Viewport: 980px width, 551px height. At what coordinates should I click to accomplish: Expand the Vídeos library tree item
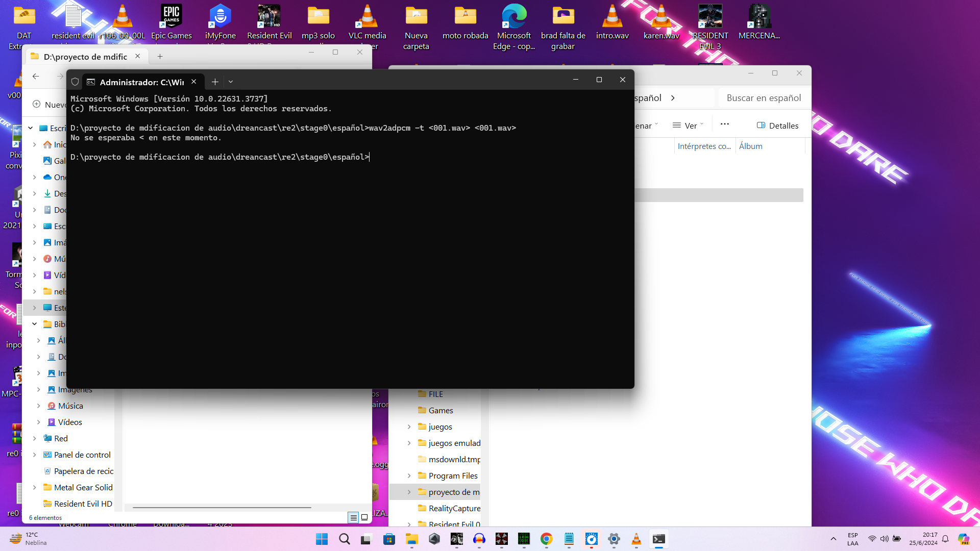tap(39, 422)
